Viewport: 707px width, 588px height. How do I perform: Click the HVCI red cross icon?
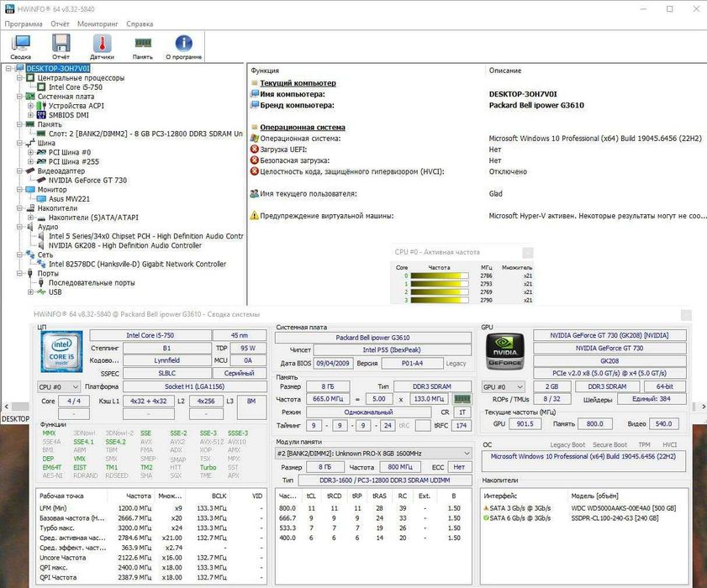click(255, 171)
